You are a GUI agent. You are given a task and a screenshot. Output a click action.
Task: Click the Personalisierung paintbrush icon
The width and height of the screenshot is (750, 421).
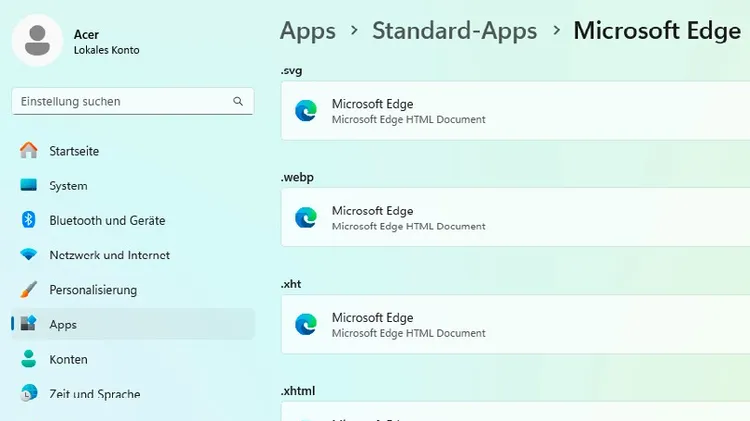29,289
